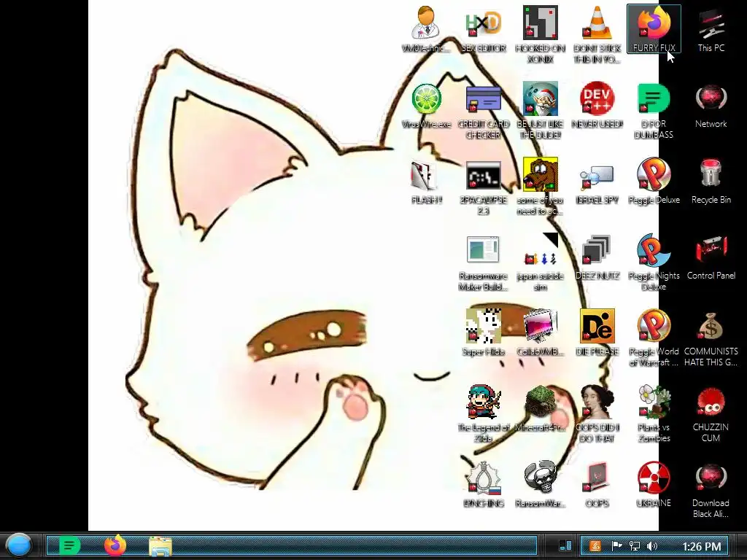Select the money bag COMMUNISTS HATE THIS icon
Image resolution: width=747 pixels, height=560 pixels.
click(x=711, y=338)
